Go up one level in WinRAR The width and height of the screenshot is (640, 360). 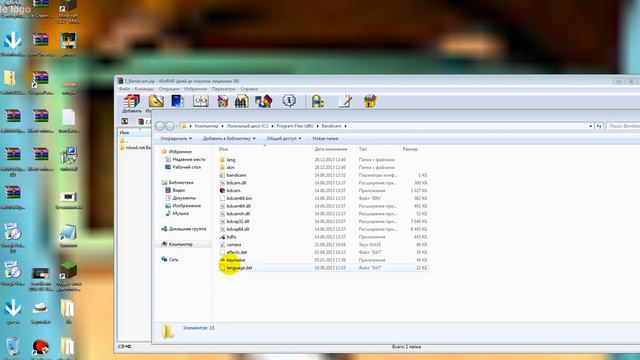(x=125, y=121)
